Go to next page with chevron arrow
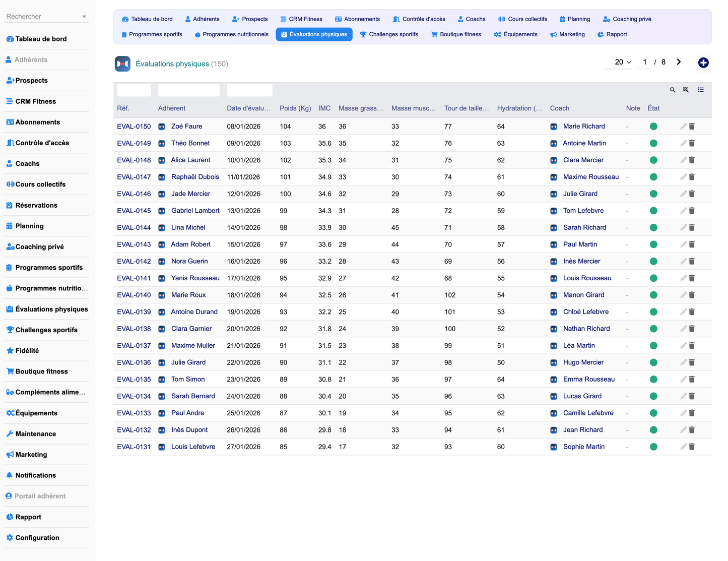The width and height of the screenshot is (728, 561). [679, 62]
